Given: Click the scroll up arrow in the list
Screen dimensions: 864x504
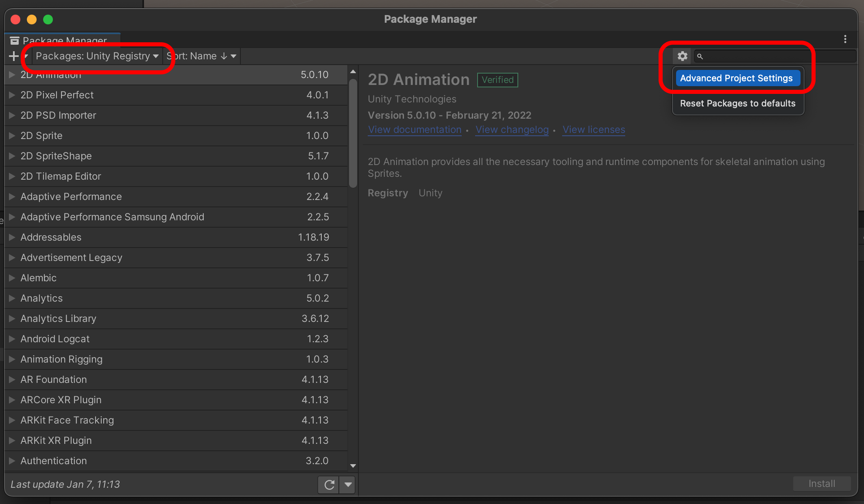Looking at the screenshot, I should point(353,72).
